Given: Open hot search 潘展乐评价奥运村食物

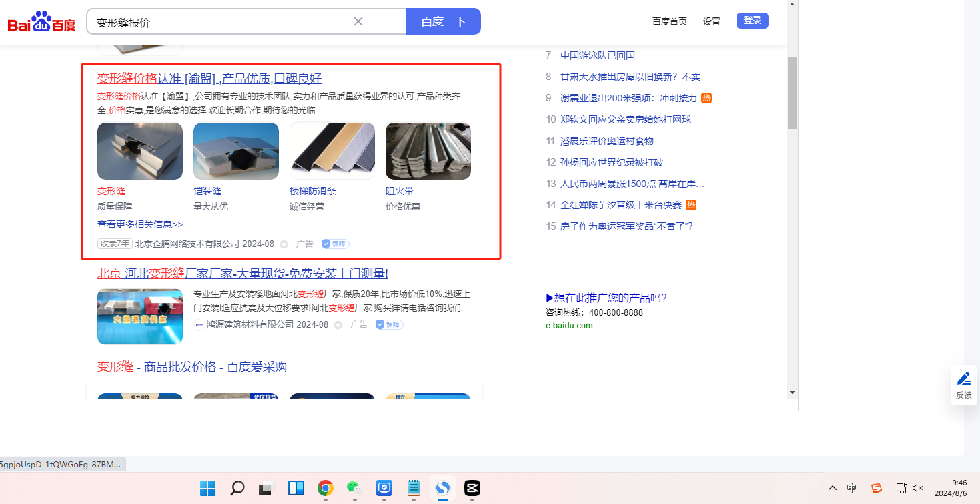Looking at the screenshot, I should pyautogui.click(x=607, y=141).
